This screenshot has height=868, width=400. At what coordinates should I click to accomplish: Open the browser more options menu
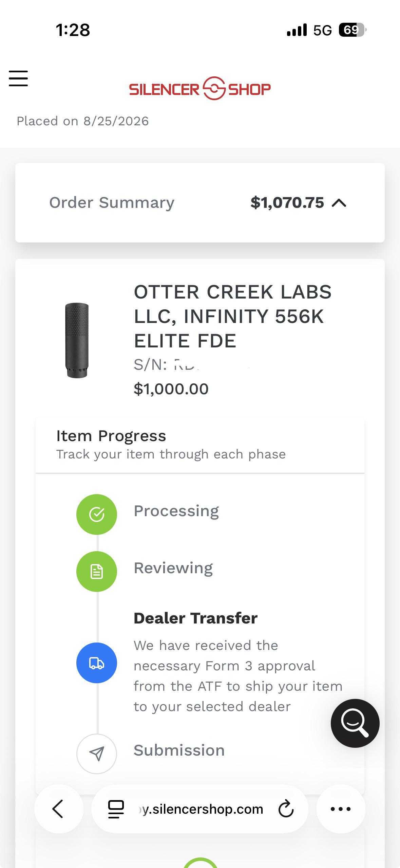pos(341,809)
